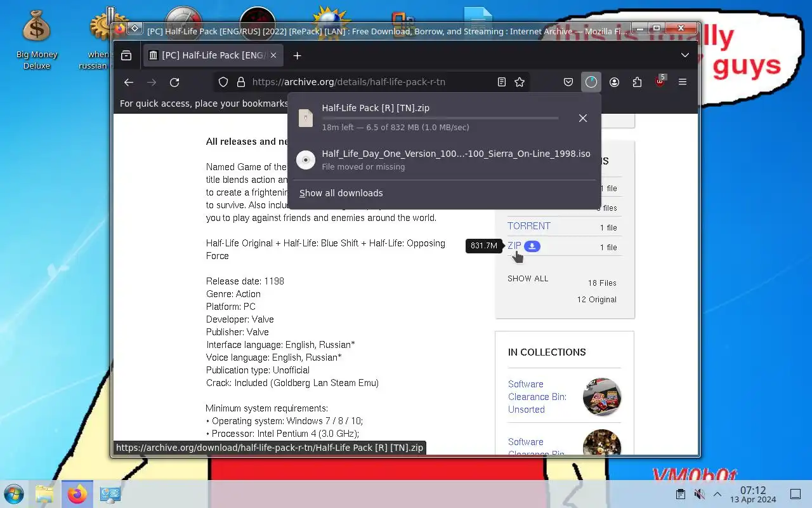Open the ZIP download option link

pyautogui.click(x=514, y=246)
